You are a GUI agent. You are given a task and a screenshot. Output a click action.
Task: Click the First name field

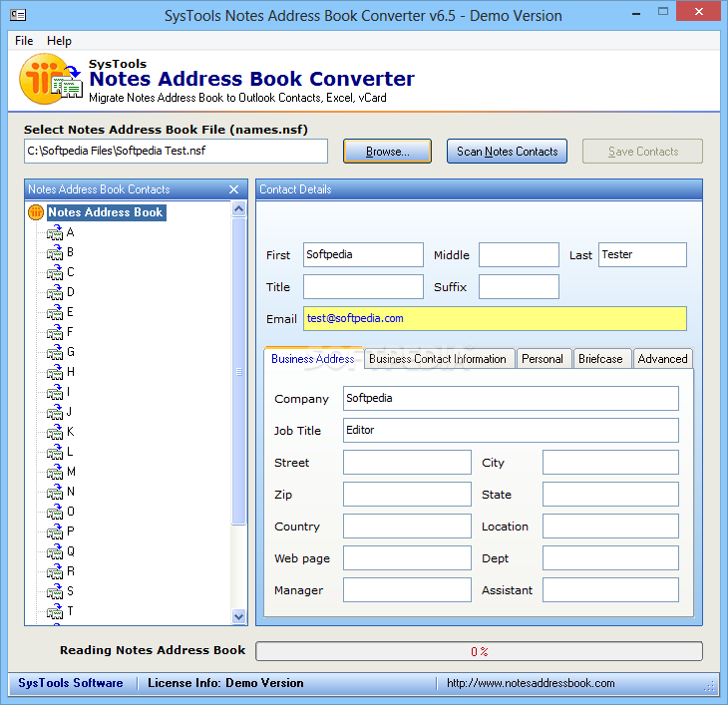364,255
